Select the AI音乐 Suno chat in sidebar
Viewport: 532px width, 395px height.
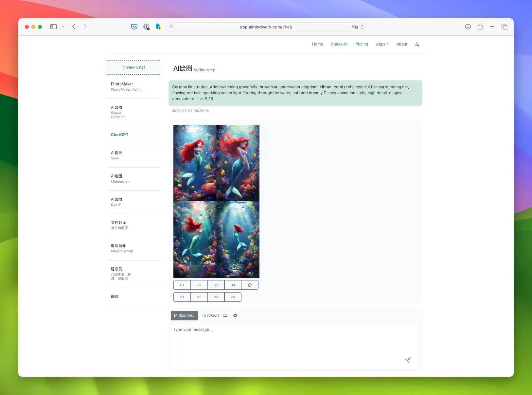click(133, 155)
